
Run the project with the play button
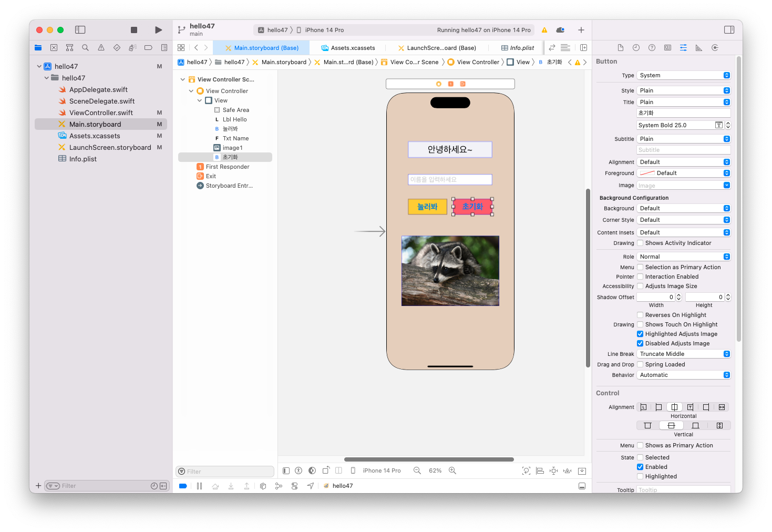(x=158, y=30)
